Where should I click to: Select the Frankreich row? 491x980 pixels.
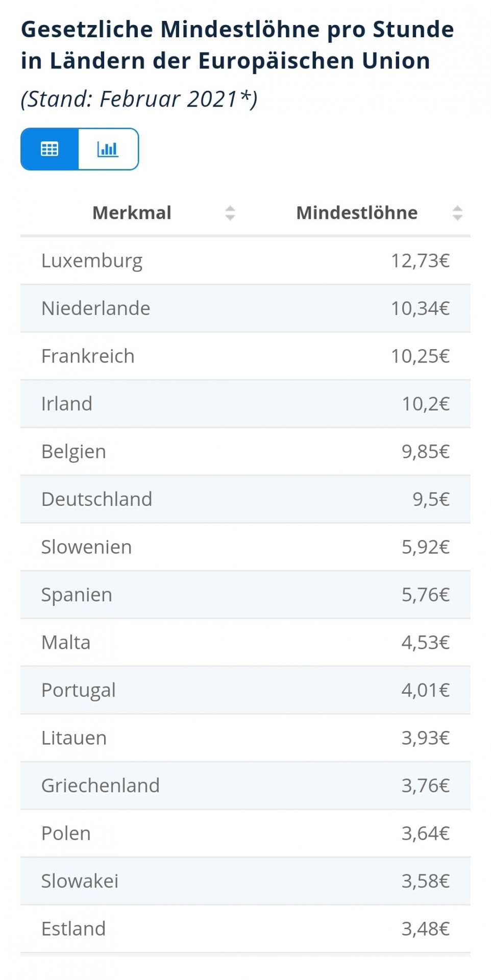click(x=245, y=356)
